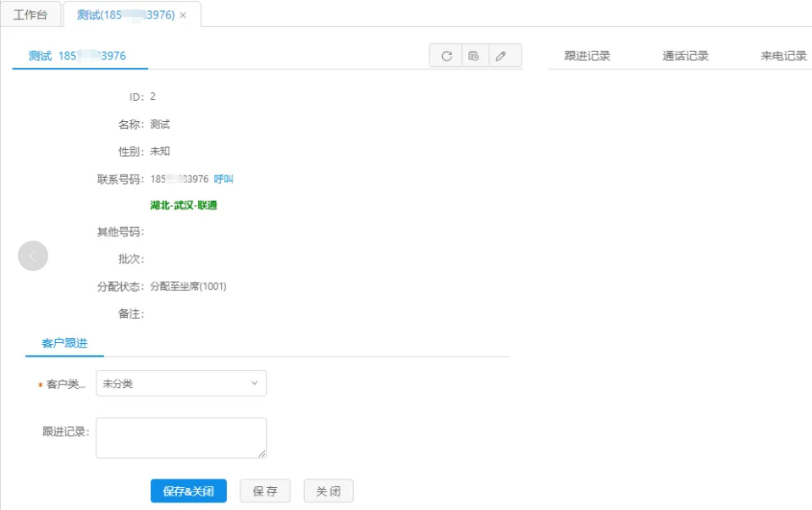812x510 pixels.
Task: Open the 来电记录 tab
Action: pos(783,56)
